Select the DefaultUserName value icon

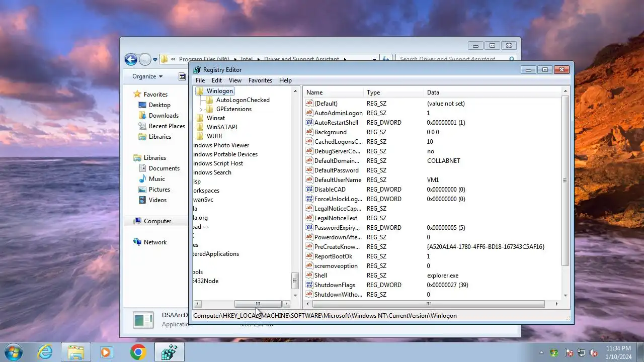[x=309, y=180]
